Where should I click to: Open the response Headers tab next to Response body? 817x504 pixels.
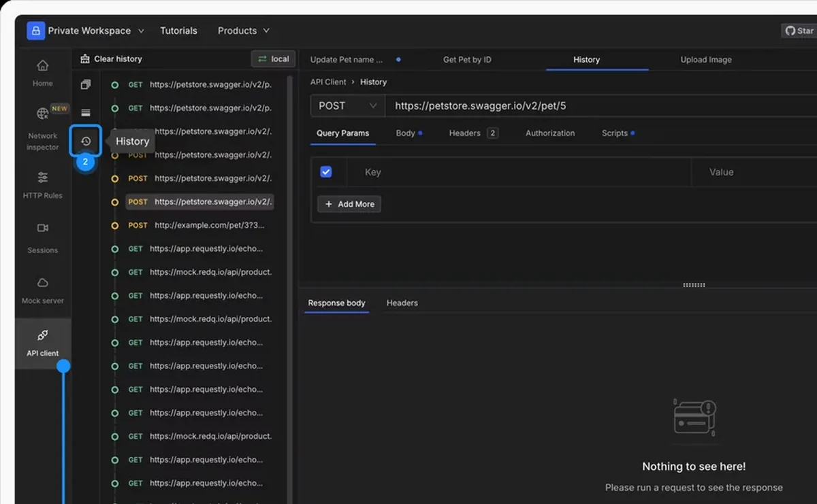tap(402, 303)
